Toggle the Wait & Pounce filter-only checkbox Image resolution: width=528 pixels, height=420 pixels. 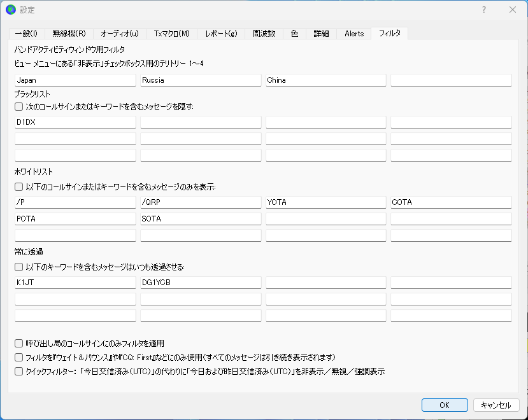pos(19,358)
